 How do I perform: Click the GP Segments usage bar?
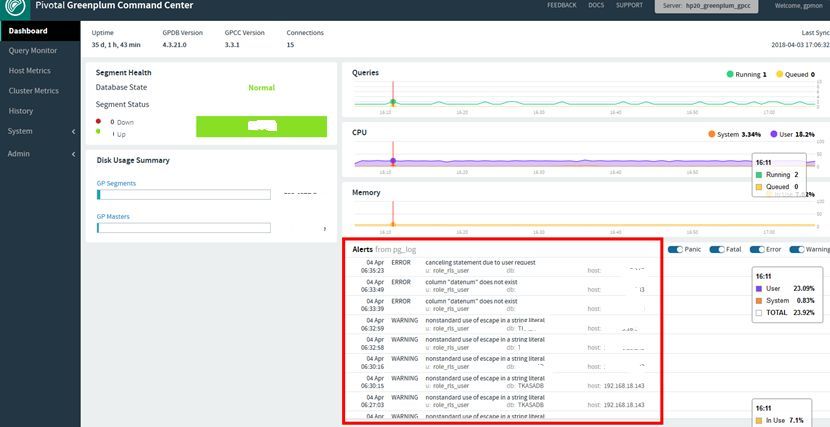pos(184,195)
